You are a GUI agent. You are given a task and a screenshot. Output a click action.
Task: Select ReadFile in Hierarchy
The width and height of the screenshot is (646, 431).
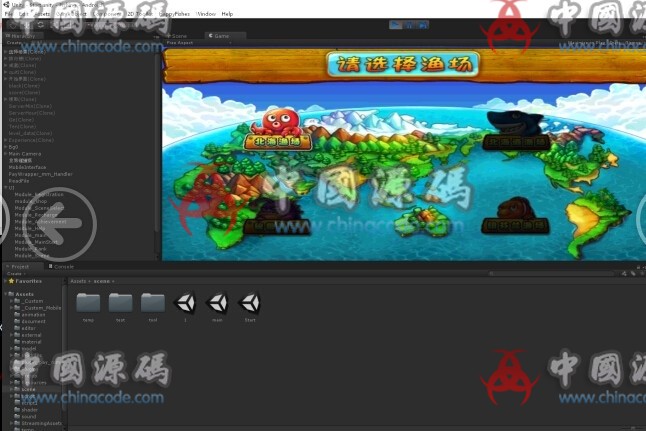click(x=19, y=181)
